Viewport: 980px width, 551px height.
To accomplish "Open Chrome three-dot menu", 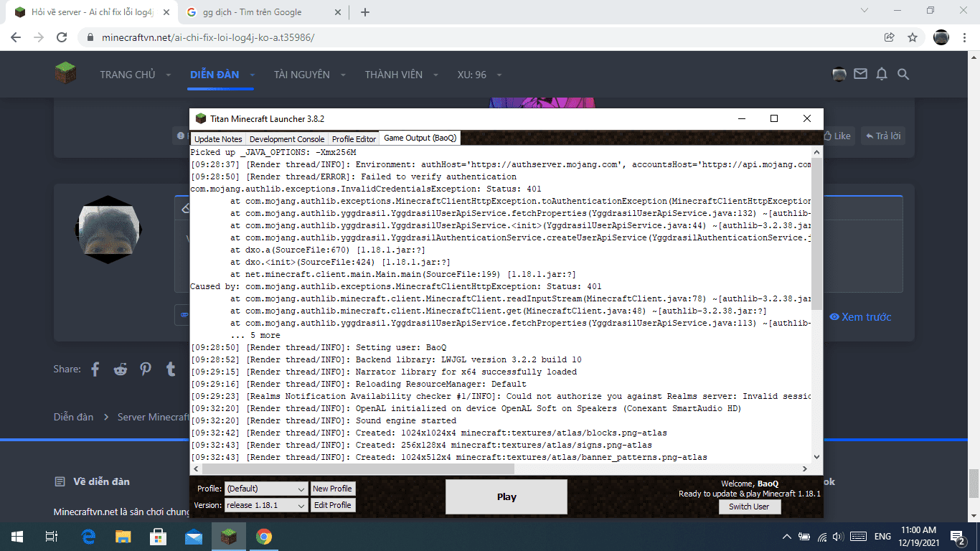I will [965, 37].
